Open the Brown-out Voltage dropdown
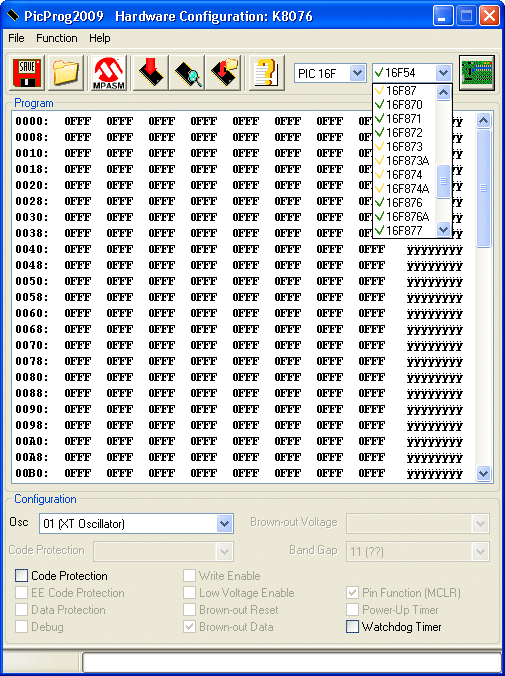Image resolution: width=505 pixels, height=676 pixels. [x=480, y=524]
